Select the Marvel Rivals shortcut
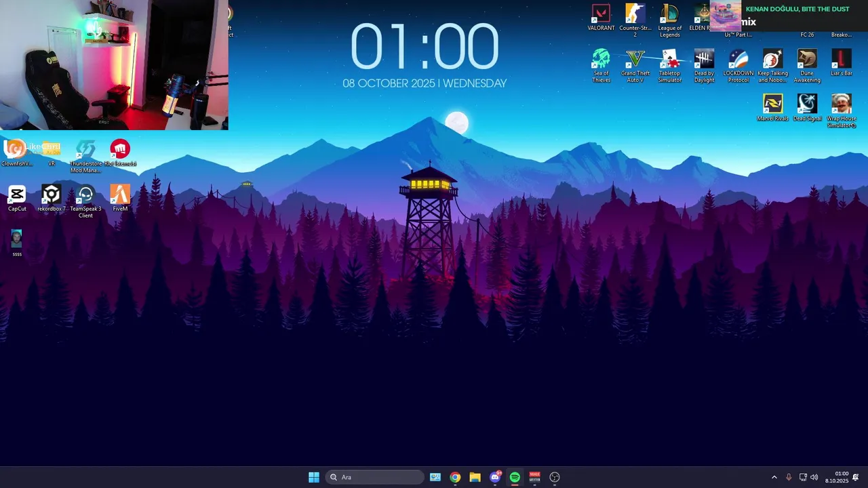This screenshot has height=488, width=868. click(x=773, y=108)
